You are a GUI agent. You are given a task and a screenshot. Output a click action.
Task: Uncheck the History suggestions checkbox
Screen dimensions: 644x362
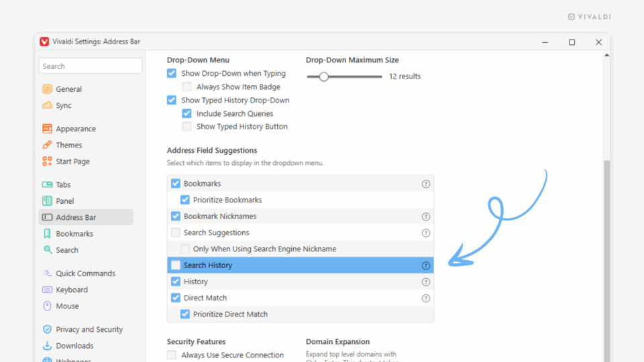coord(176,282)
